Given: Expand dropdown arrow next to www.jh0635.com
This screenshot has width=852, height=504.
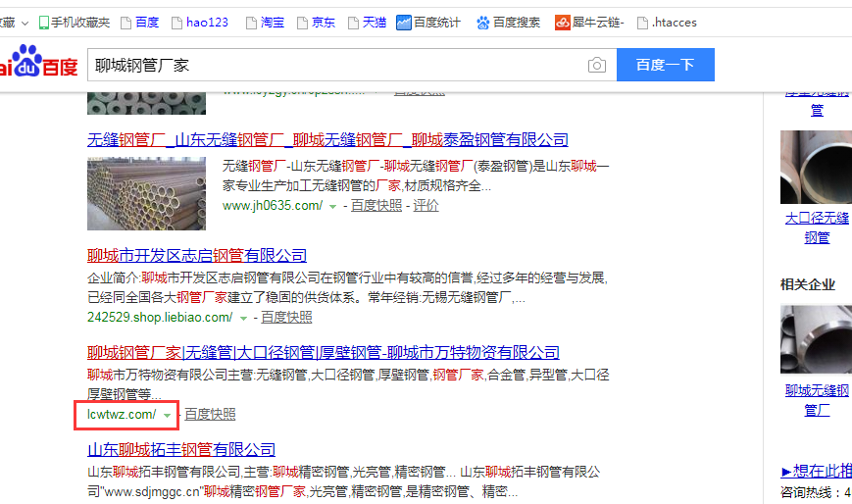Looking at the screenshot, I should [333, 207].
